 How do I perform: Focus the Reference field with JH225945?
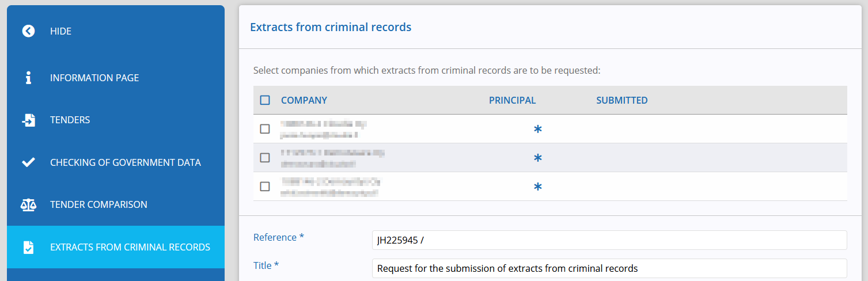click(x=609, y=240)
